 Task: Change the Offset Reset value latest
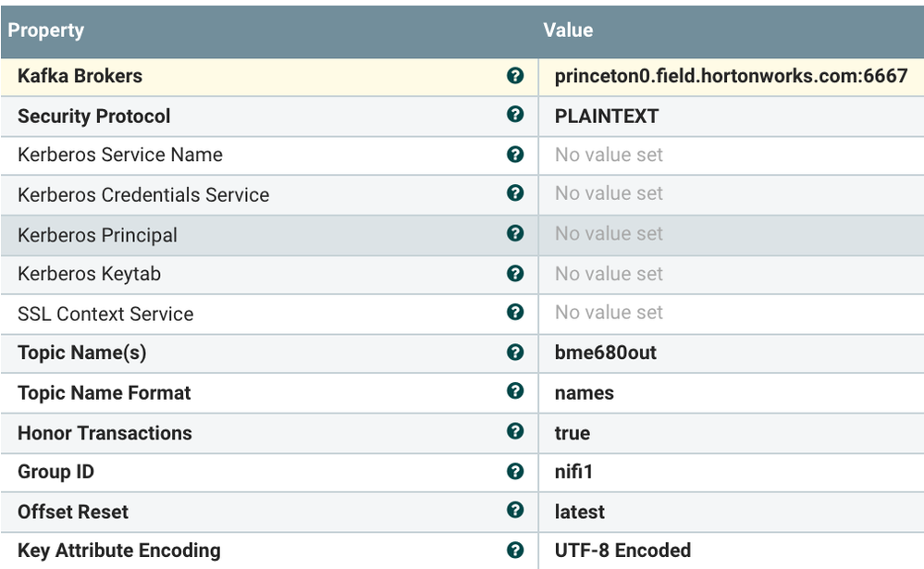point(580,512)
